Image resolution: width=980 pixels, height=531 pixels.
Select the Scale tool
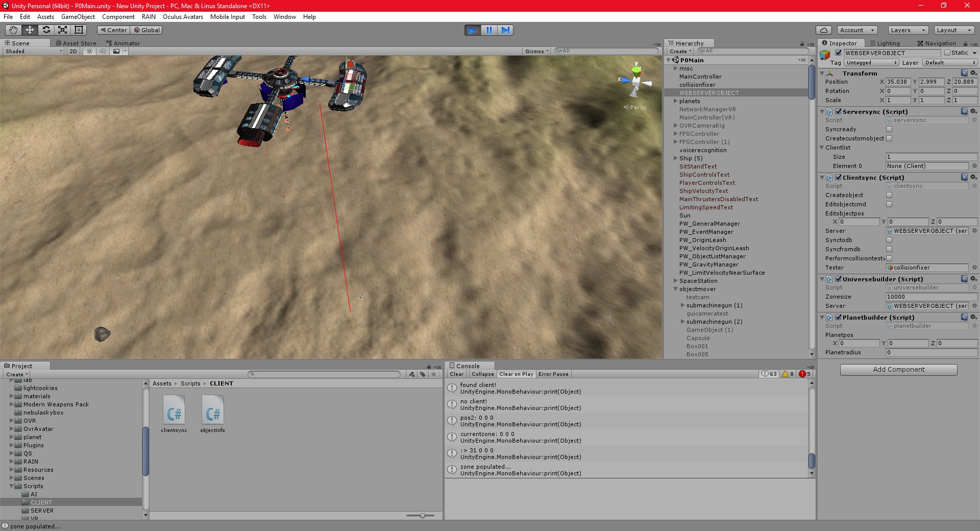pos(63,30)
